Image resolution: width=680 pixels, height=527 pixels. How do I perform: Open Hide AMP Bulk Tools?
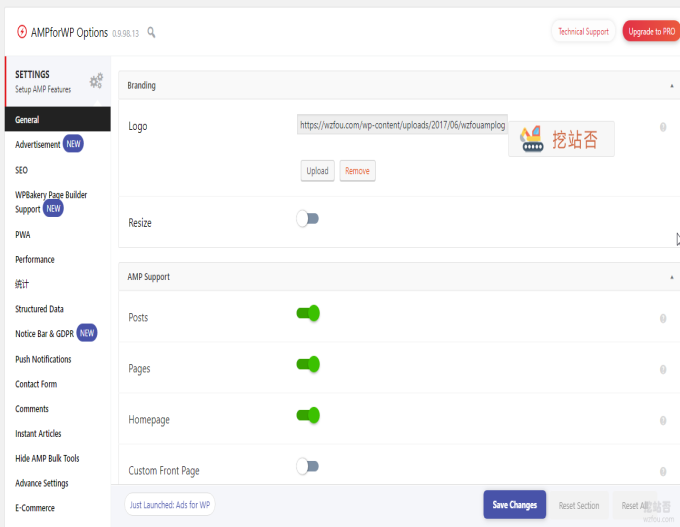[47, 458]
